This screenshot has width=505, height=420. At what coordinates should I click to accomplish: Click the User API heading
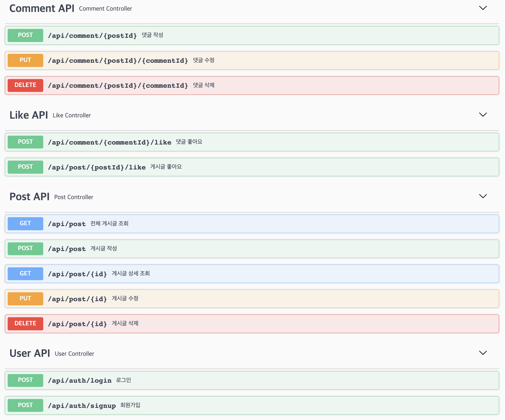point(30,353)
